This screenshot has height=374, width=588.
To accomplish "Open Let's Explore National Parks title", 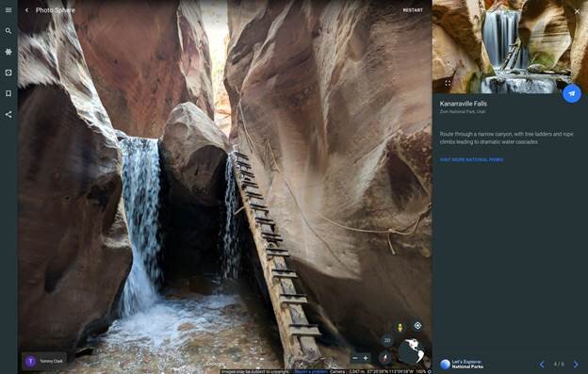I will click(x=467, y=365).
